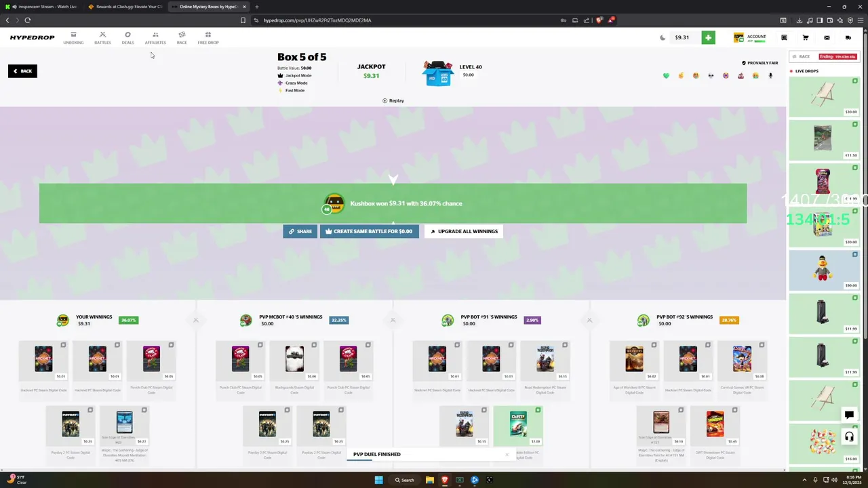The image size is (868, 488).
Task: Open the Race nav item
Action: point(182,38)
